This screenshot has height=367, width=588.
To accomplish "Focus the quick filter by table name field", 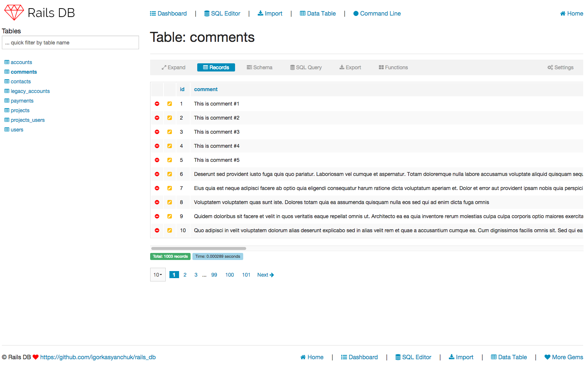I will pyautogui.click(x=70, y=43).
